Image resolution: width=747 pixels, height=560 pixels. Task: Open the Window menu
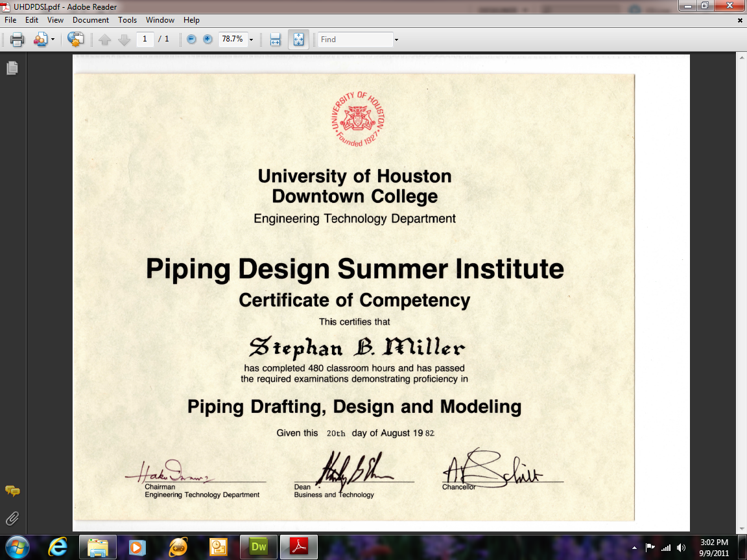coord(160,20)
